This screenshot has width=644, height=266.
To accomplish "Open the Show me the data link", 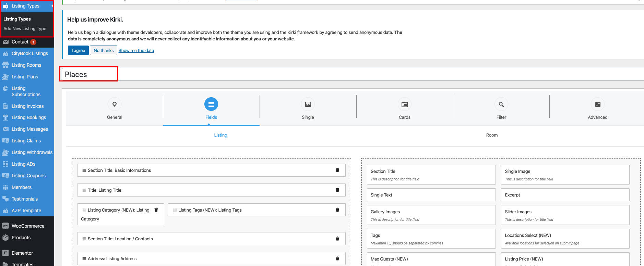I will [136, 50].
